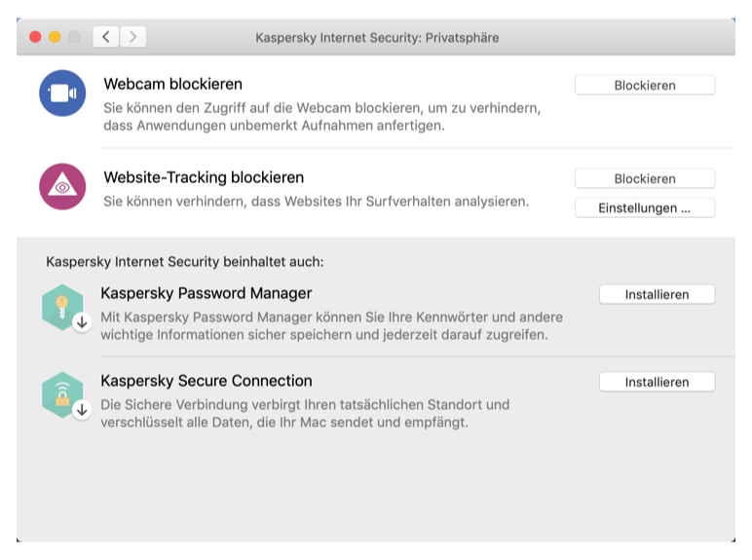
Task: Click the Kaspersky Secure Connection title
Action: tap(206, 381)
